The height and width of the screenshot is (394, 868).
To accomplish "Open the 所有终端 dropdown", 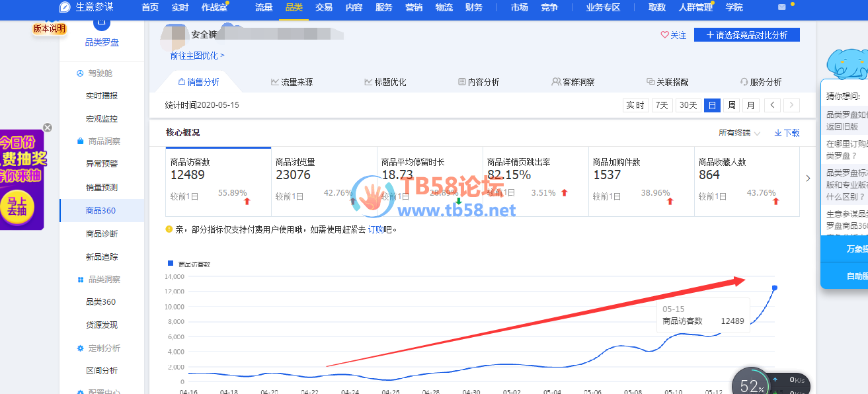I will pos(739,133).
